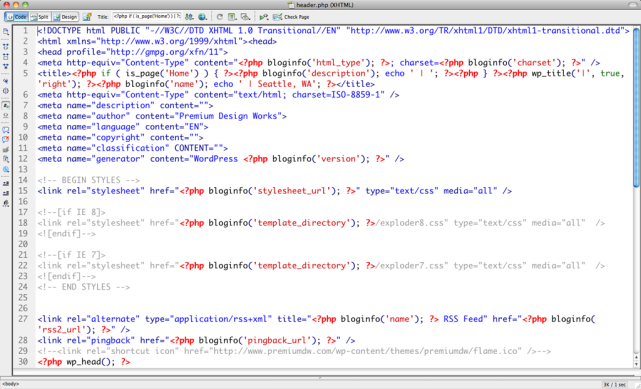Viewport: 641px width, 389px height.
Task: Open the View Options menu
Action: (x=232, y=17)
